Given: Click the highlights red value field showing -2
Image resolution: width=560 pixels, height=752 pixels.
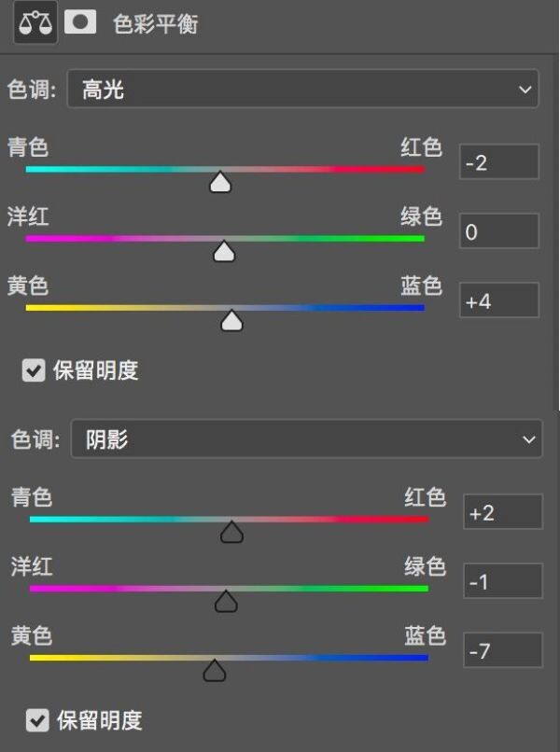Looking at the screenshot, I should coord(499,161).
